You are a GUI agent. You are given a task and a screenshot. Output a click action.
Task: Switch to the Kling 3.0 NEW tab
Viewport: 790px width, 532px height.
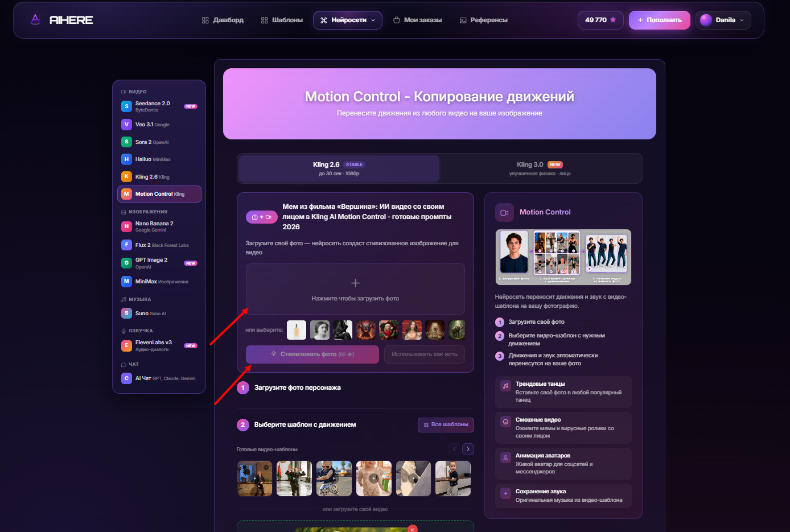[540, 168]
